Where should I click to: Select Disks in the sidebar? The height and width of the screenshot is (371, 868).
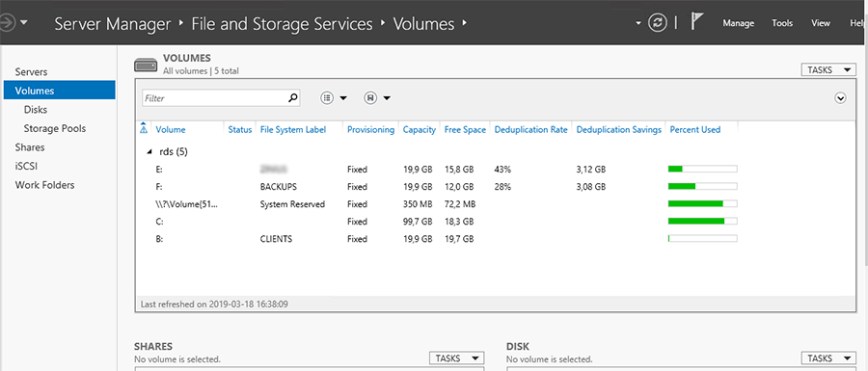(x=59, y=110)
